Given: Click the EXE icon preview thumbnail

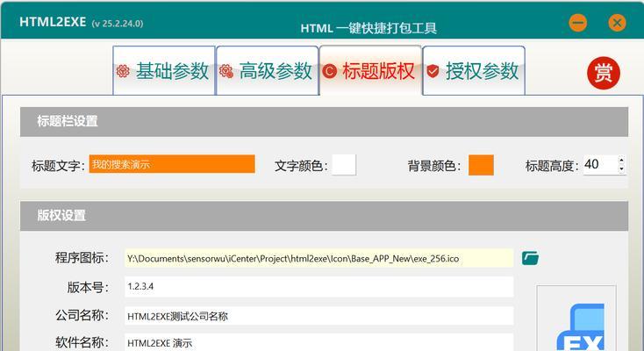Looking at the screenshot, I should 576,319.
